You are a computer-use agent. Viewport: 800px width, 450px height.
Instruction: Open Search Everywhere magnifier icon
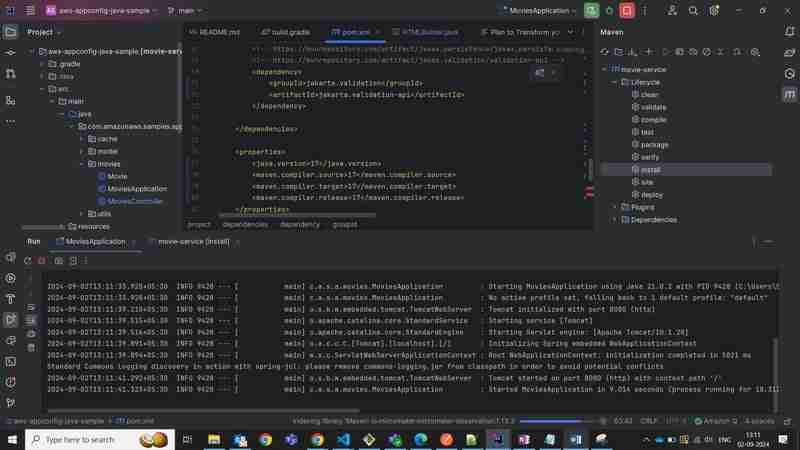click(x=693, y=10)
